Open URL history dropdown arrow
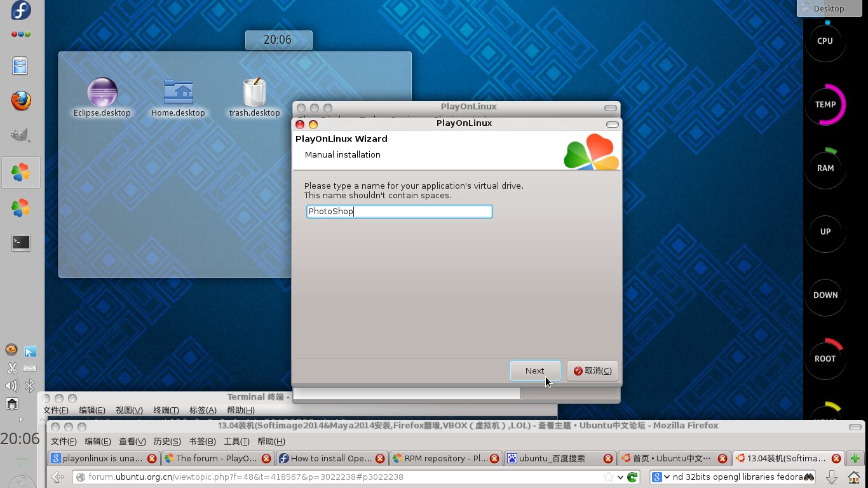Viewport: 868px width, 488px height. [620, 477]
